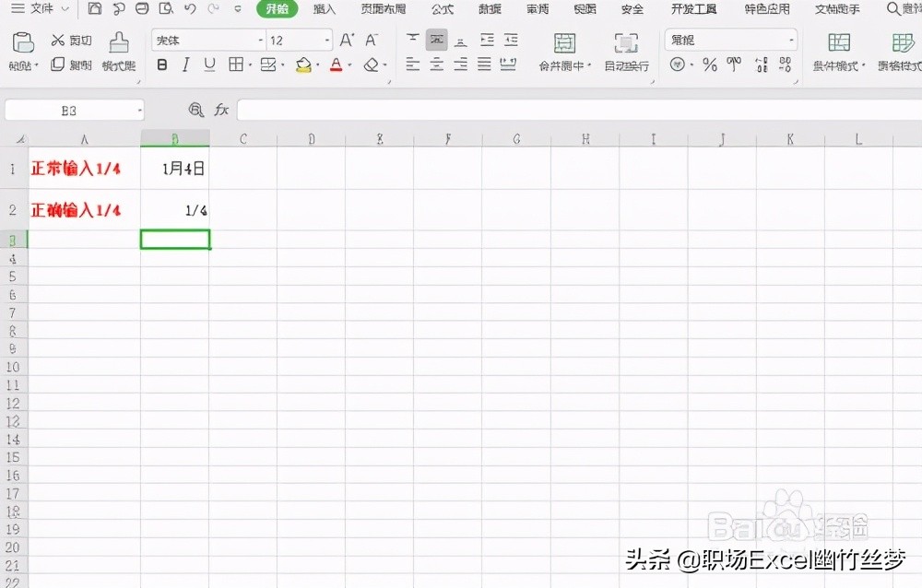Viewport: 922px width, 588px height.
Task: Click the Cut scissors icon
Action: point(57,40)
